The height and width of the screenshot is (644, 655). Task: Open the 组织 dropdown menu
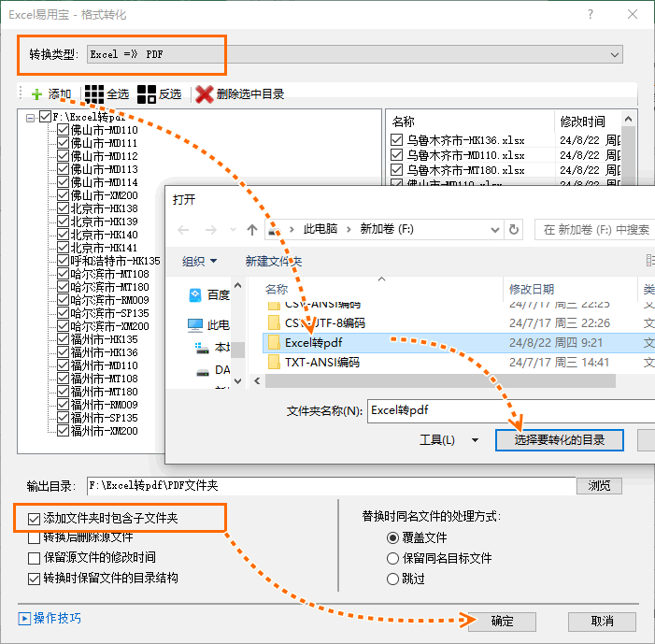click(200, 261)
